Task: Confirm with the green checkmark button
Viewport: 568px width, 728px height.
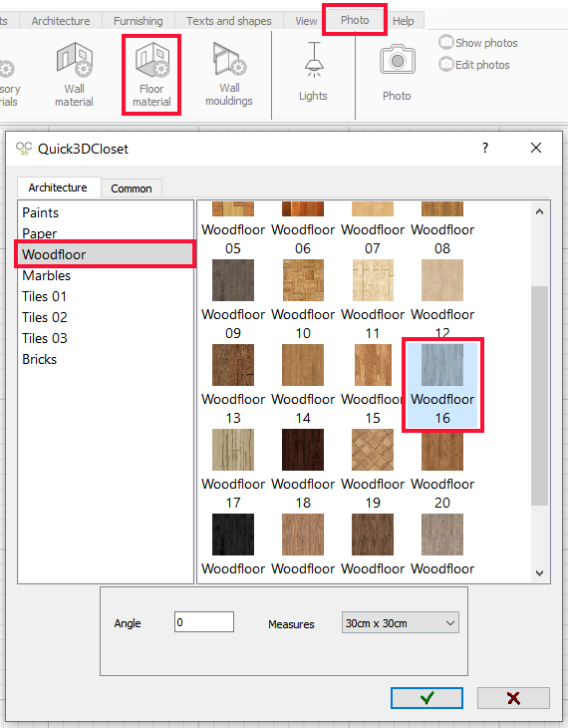Action: [426, 698]
